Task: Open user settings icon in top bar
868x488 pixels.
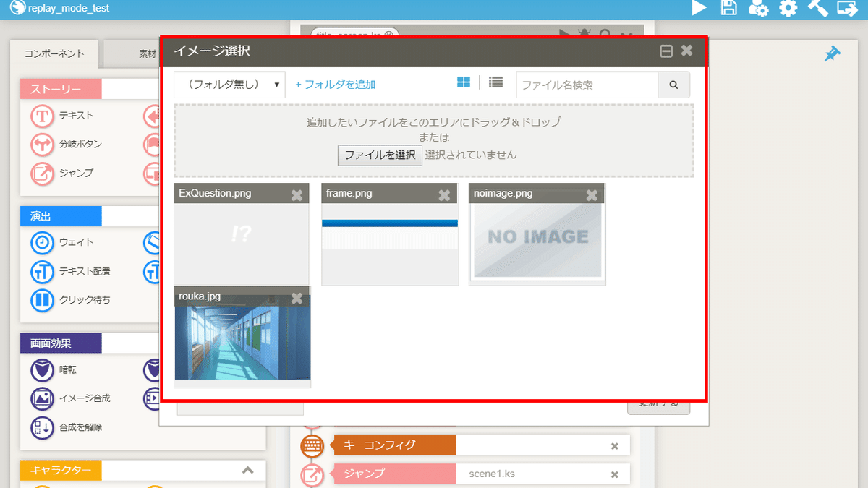Action: coord(758,9)
